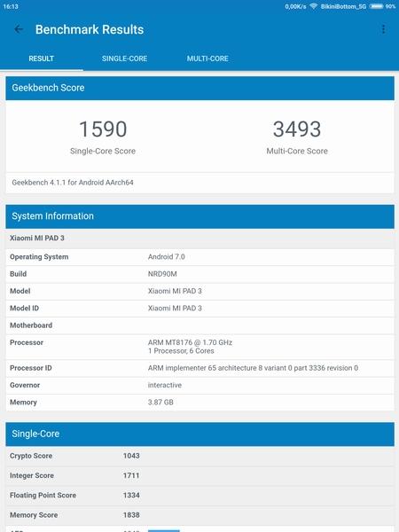The image size is (399, 532).
Task: Tap the Motherboard row label
Action: pyautogui.click(x=31, y=325)
